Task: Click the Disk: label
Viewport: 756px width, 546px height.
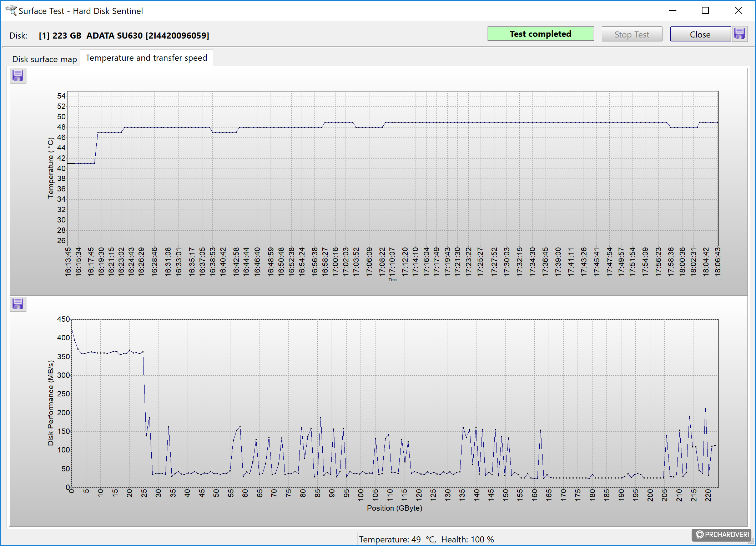Action: 18,36
